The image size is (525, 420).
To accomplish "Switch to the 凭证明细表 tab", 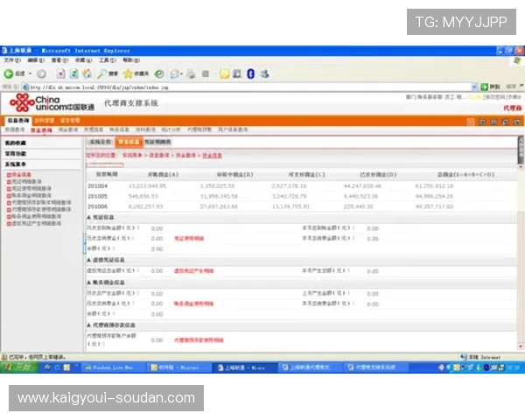I will click(x=157, y=141).
